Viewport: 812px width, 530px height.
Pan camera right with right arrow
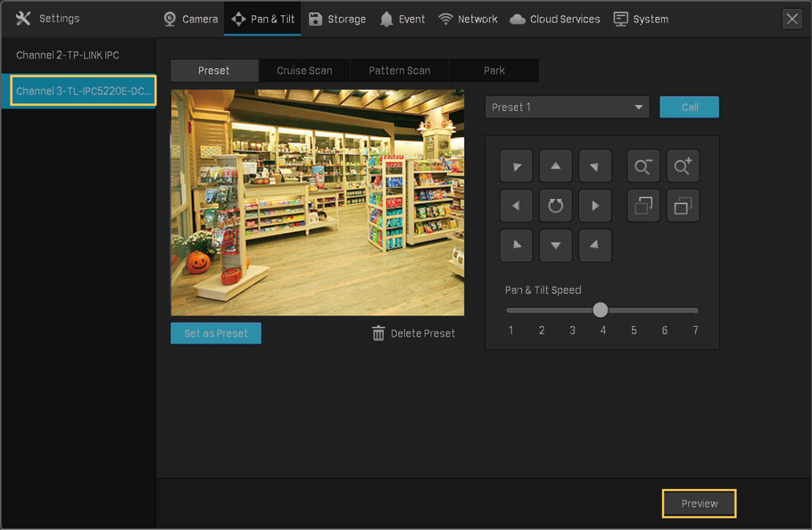tap(595, 206)
